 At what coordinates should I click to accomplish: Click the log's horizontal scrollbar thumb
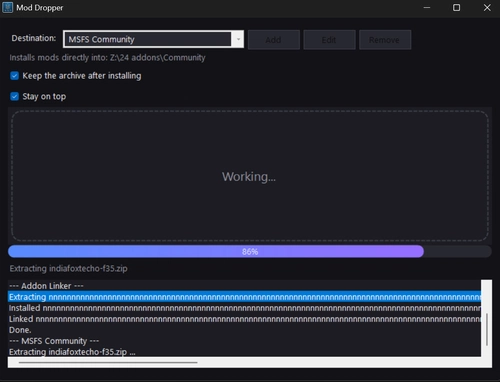pos(108,362)
